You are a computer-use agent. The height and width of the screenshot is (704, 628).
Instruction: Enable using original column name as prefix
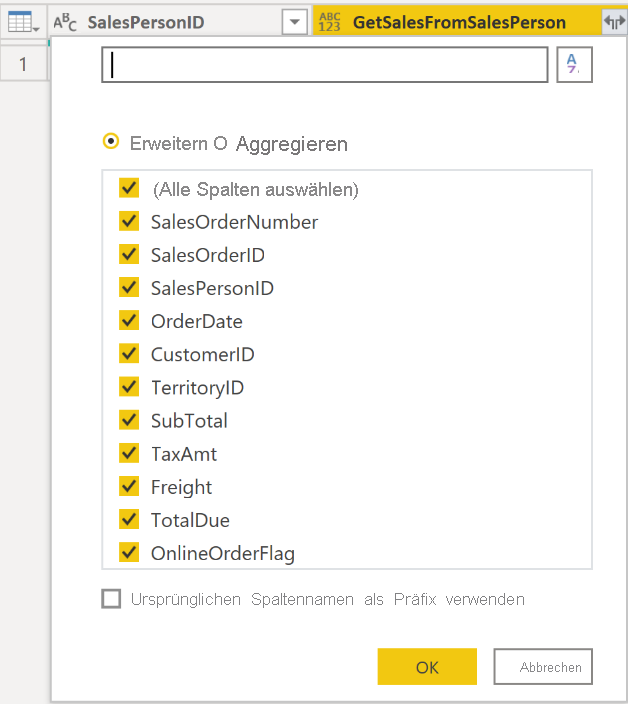[x=111, y=599]
